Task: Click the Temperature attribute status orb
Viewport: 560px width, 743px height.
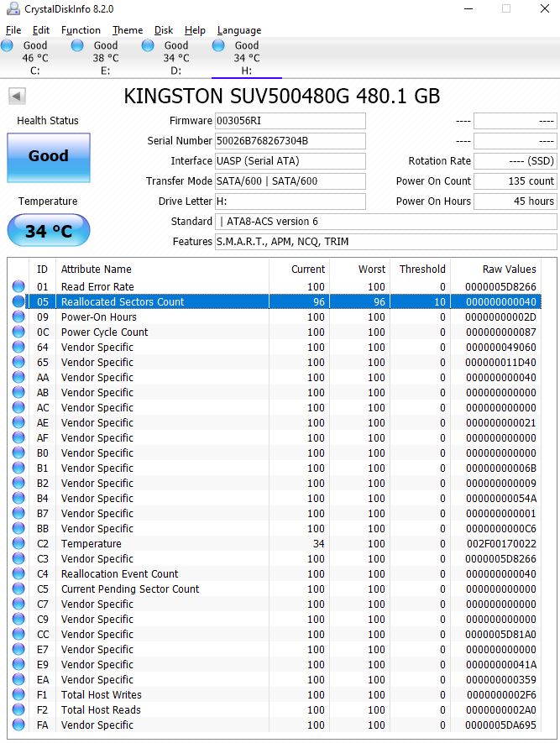Action: tap(18, 544)
